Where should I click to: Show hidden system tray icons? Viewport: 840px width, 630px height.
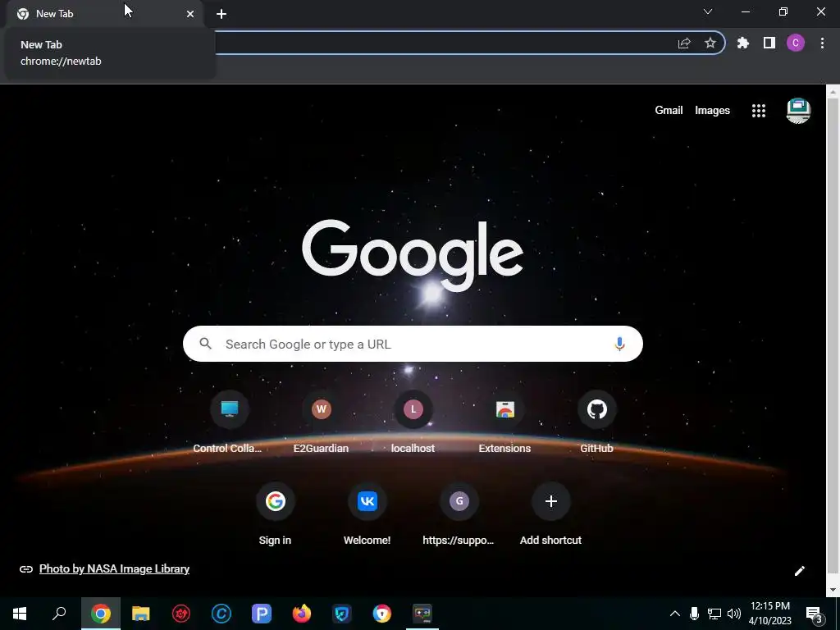[675, 614]
